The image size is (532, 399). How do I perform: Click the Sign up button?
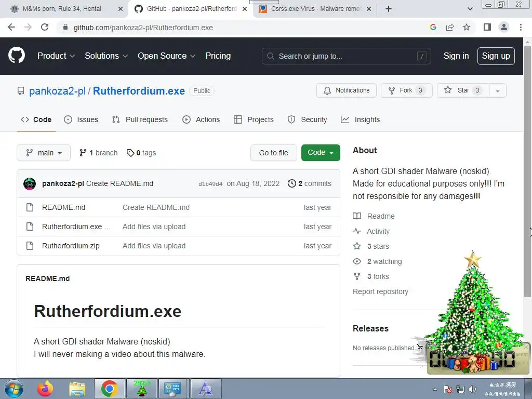[x=496, y=56]
